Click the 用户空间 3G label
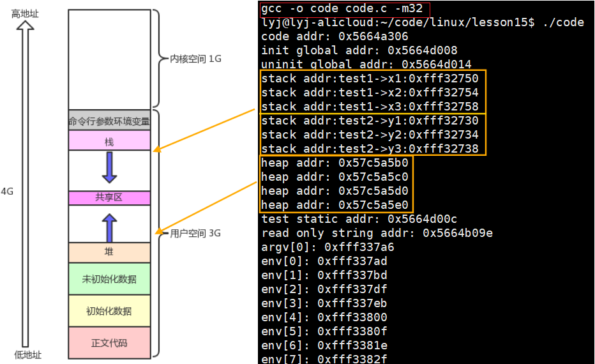Viewport: 595px width, 364px height. click(x=195, y=233)
